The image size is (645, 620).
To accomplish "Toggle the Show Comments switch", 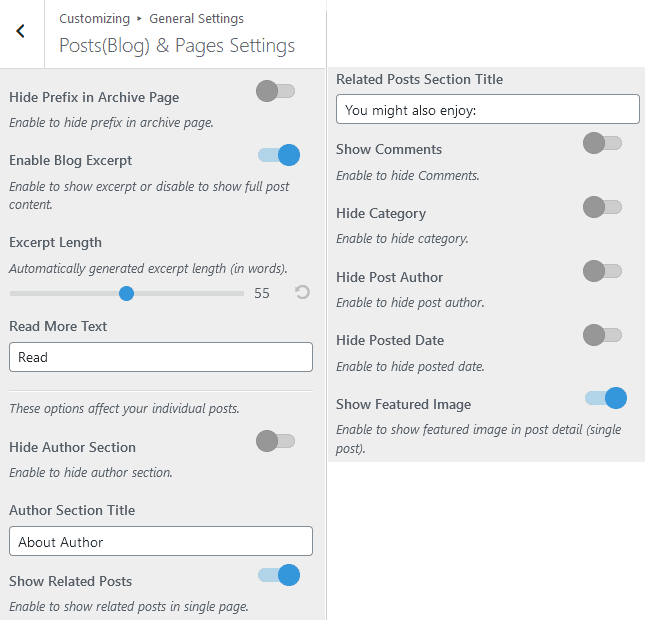I will click(603, 143).
